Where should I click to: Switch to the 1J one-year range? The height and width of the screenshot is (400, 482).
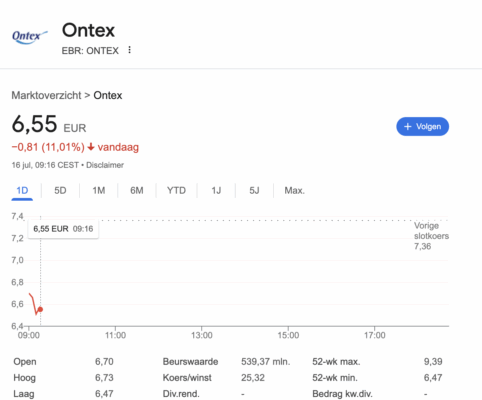[x=216, y=191]
